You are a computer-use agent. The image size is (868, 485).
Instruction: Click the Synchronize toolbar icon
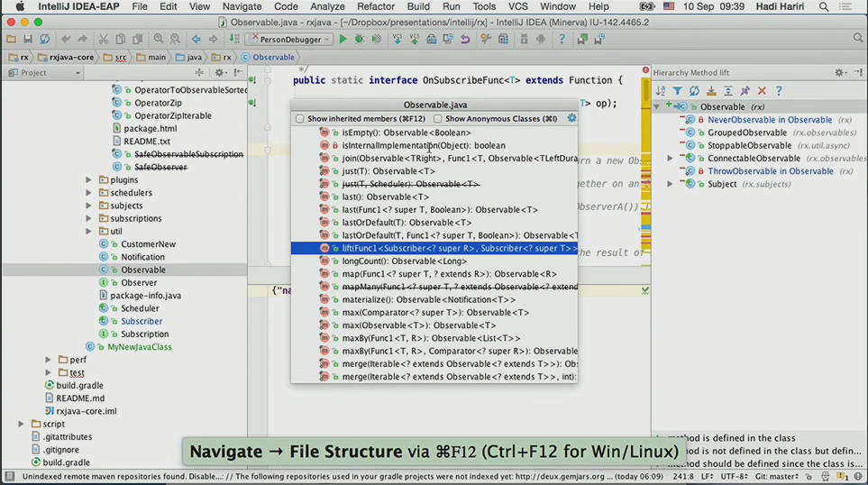pos(45,40)
